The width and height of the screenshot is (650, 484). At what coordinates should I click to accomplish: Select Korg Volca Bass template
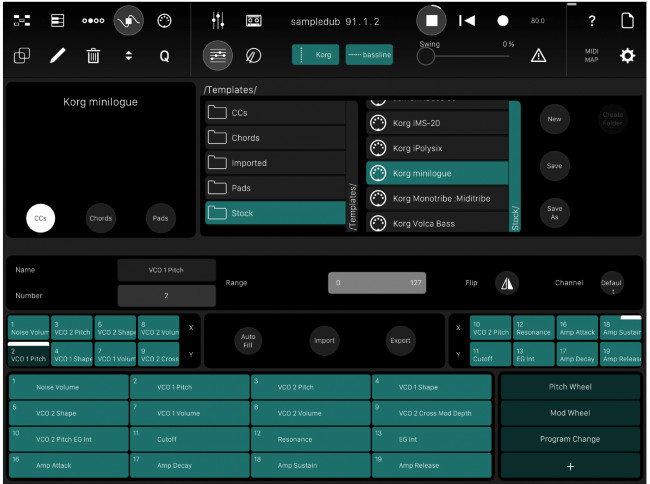click(x=437, y=223)
